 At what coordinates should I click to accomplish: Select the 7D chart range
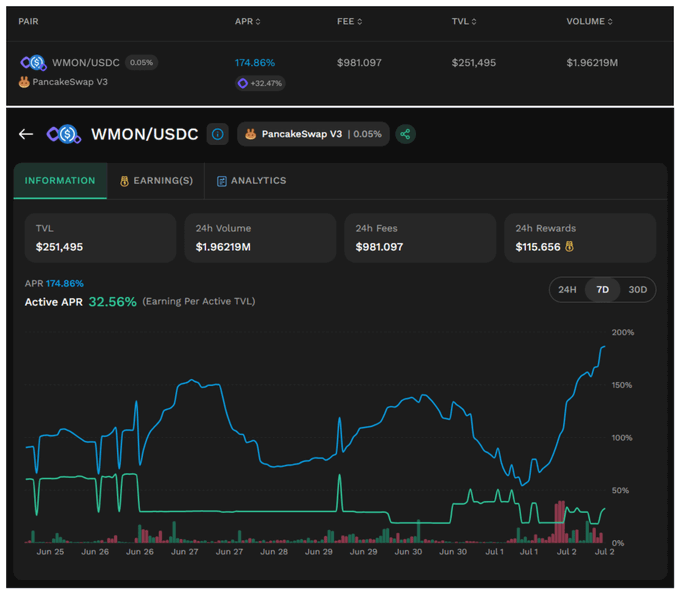pyautogui.click(x=602, y=290)
